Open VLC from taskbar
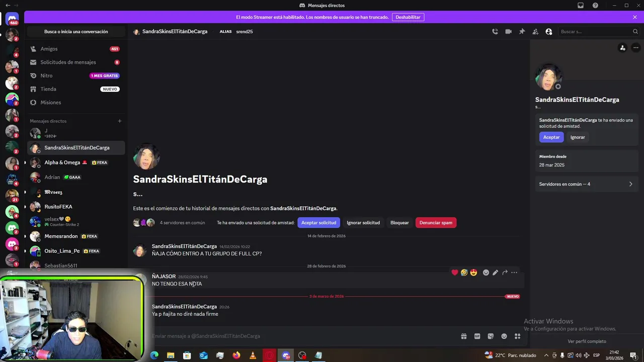644x362 pixels. click(x=253, y=355)
